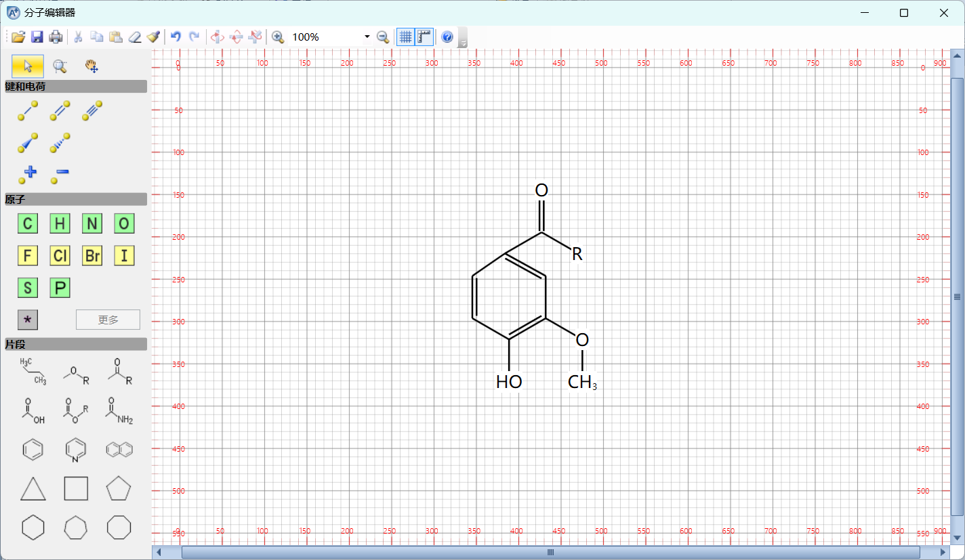Insert the benzene ring fragment
965x560 pixels.
pyautogui.click(x=33, y=450)
